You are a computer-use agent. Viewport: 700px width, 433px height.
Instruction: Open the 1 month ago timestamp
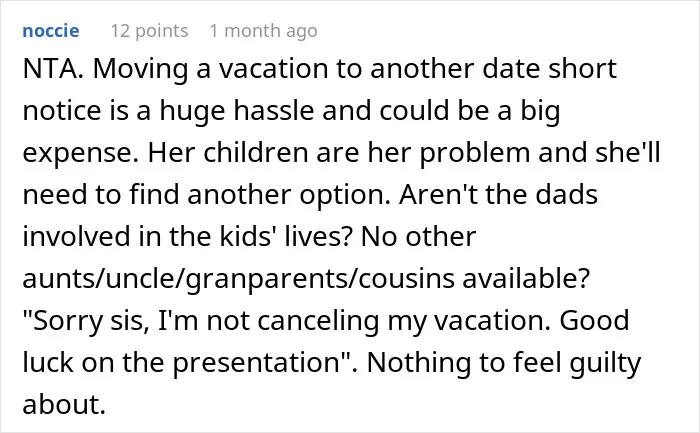[263, 31]
